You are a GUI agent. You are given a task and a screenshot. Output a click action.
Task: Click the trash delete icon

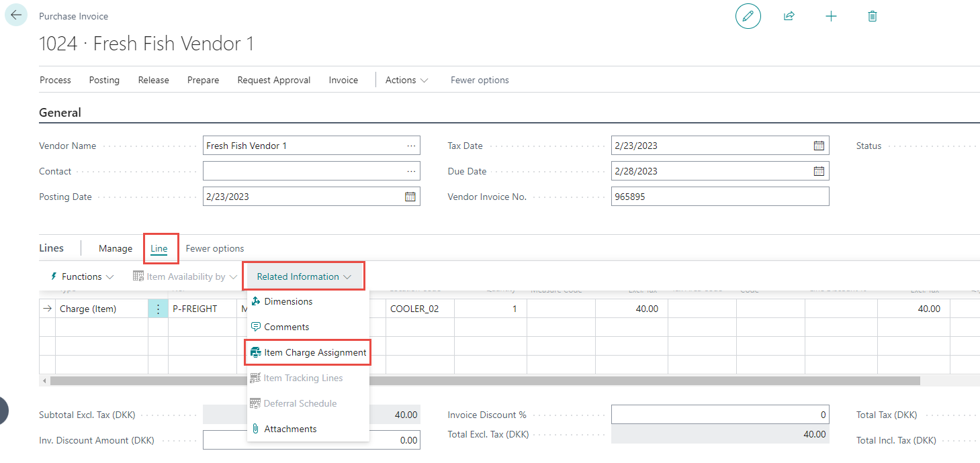point(873,16)
